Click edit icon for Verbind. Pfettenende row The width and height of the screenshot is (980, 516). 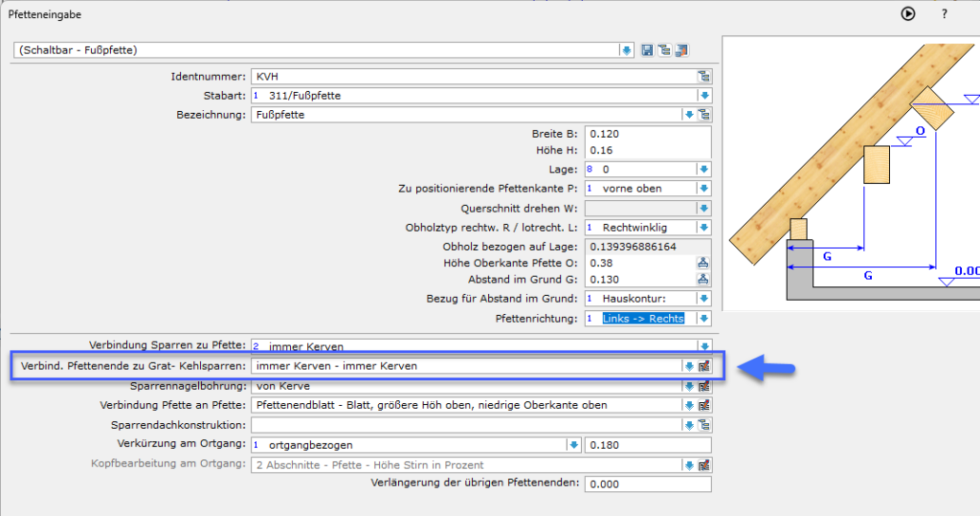[704, 366]
